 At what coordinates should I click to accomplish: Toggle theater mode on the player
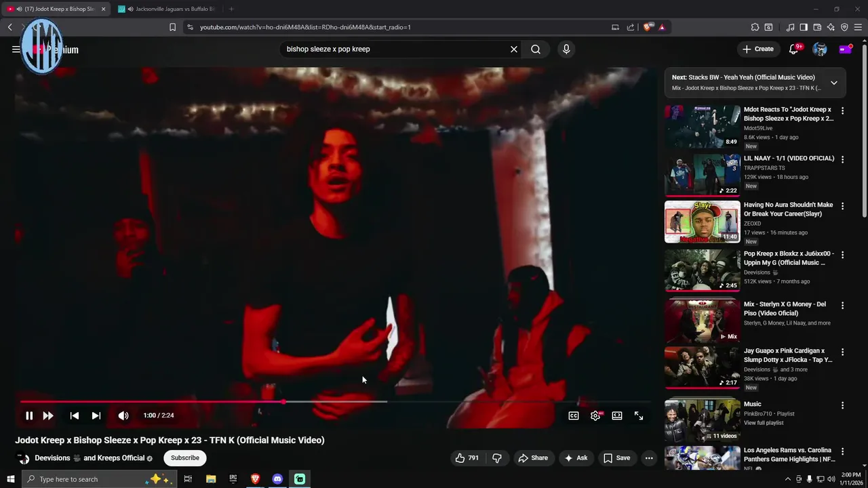coord(617,415)
